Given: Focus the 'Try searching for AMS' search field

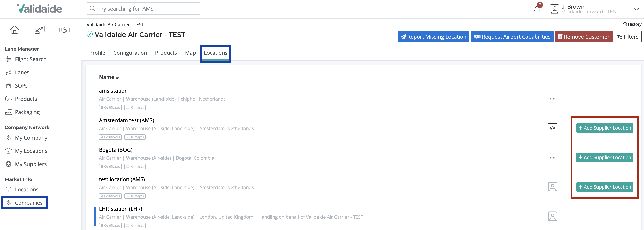Looking at the screenshot, I should point(143,9).
